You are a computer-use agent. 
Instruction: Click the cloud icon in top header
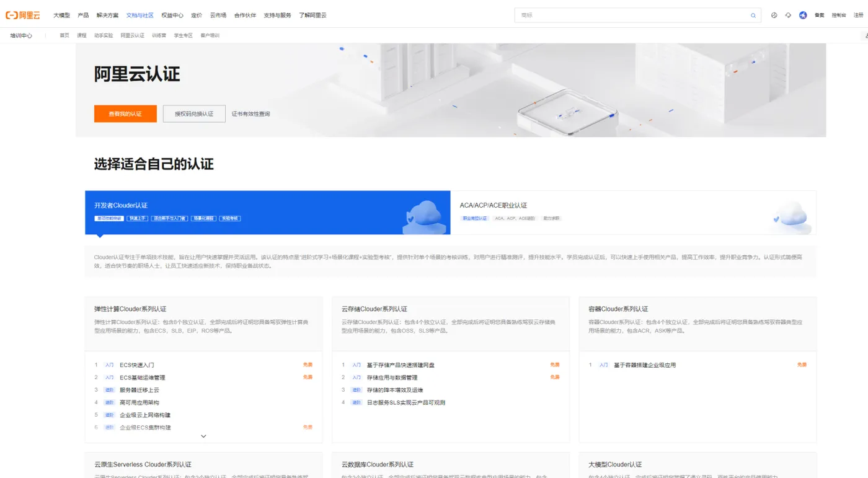pyautogui.click(x=788, y=15)
